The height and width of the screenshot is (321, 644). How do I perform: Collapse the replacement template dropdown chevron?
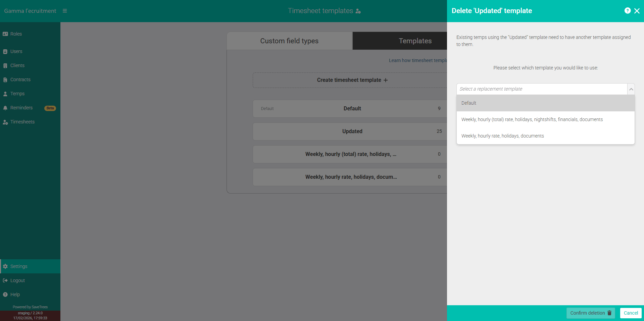click(631, 89)
